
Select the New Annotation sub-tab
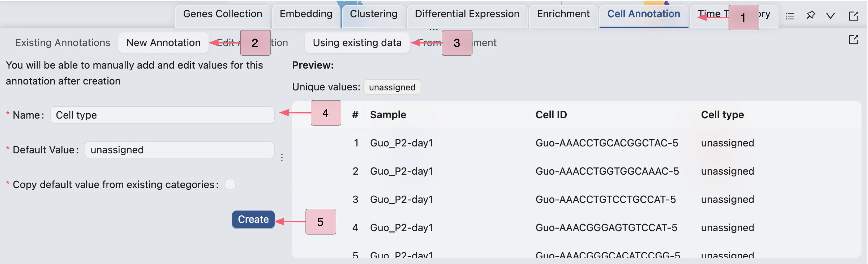pyautogui.click(x=163, y=43)
